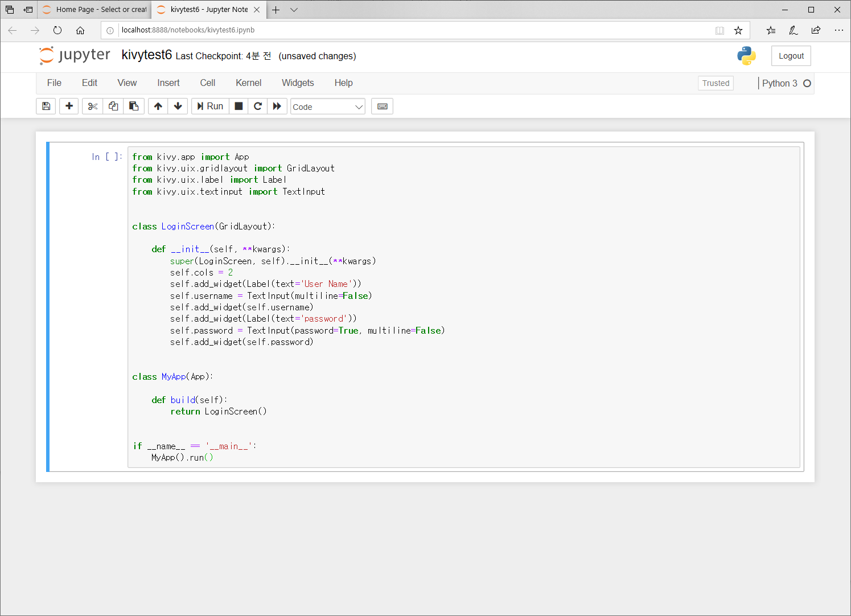Open the File menu
This screenshot has width=851, height=616.
click(x=54, y=83)
